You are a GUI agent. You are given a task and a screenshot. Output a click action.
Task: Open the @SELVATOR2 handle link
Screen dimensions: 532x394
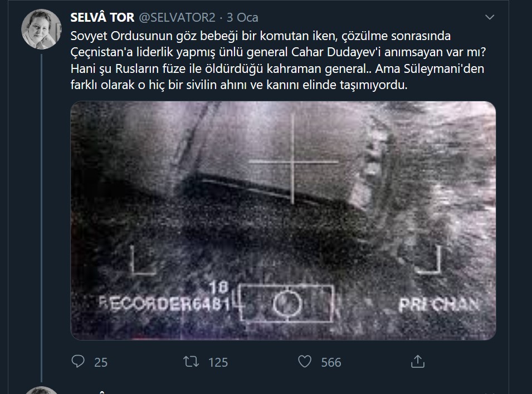(177, 17)
